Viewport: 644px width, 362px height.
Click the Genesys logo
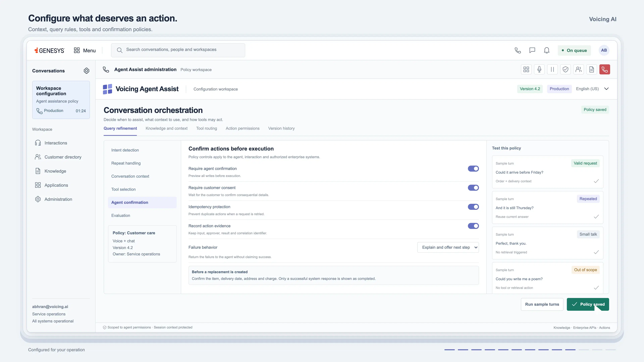[x=49, y=50]
